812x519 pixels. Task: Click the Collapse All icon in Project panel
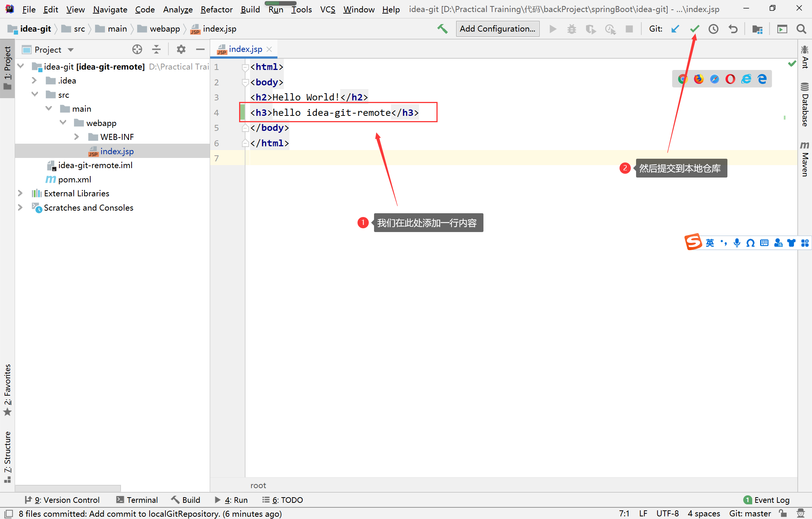click(156, 49)
